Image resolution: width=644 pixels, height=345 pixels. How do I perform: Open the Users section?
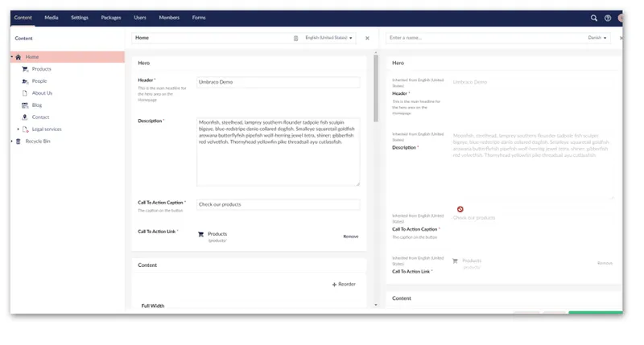139,18
